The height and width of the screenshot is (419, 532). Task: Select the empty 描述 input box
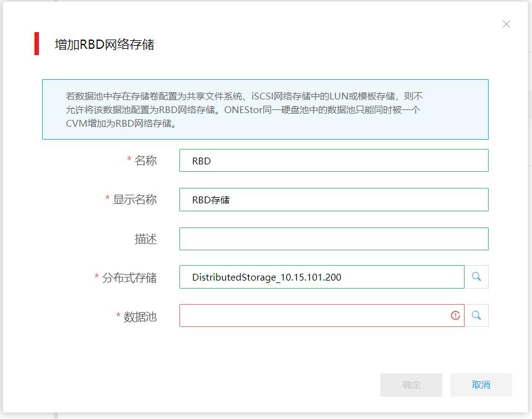click(x=333, y=239)
